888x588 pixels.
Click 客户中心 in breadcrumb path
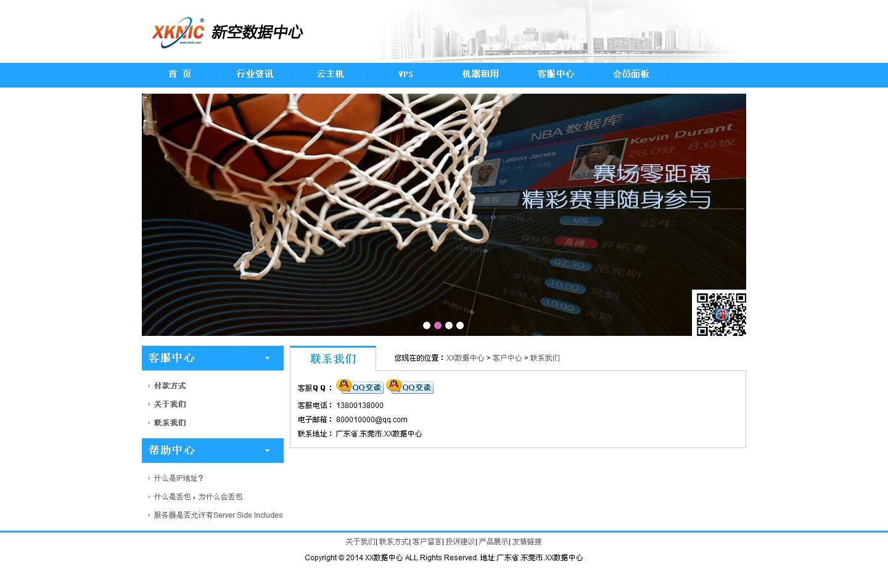[x=507, y=358]
